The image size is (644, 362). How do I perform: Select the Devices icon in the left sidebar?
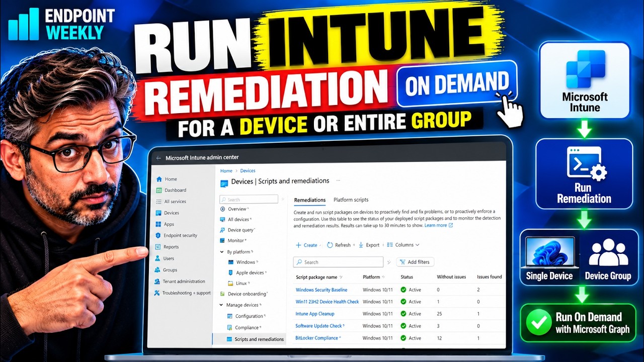[x=158, y=213]
